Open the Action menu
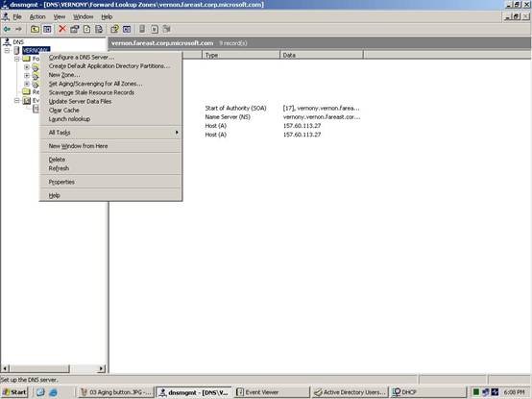Image resolution: width=532 pixels, height=399 pixels. (x=37, y=16)
